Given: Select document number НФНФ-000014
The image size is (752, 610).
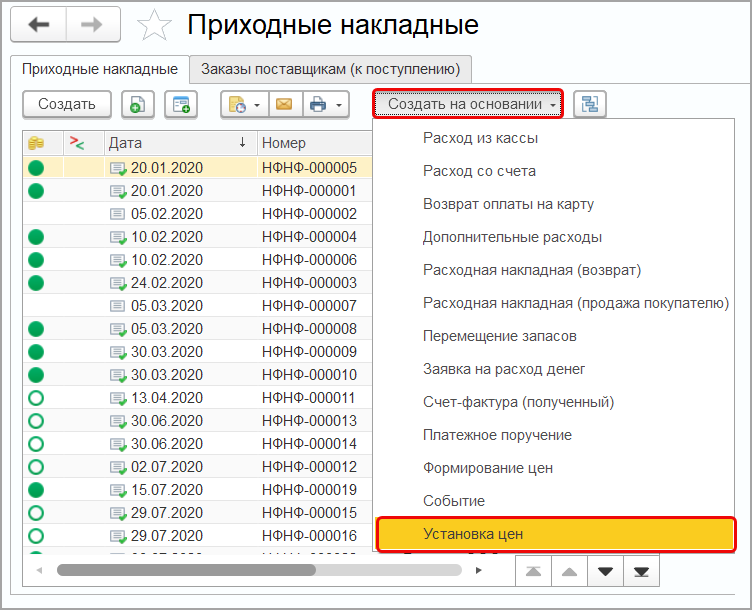Looking at the screenshot, I should pos(309,444).
